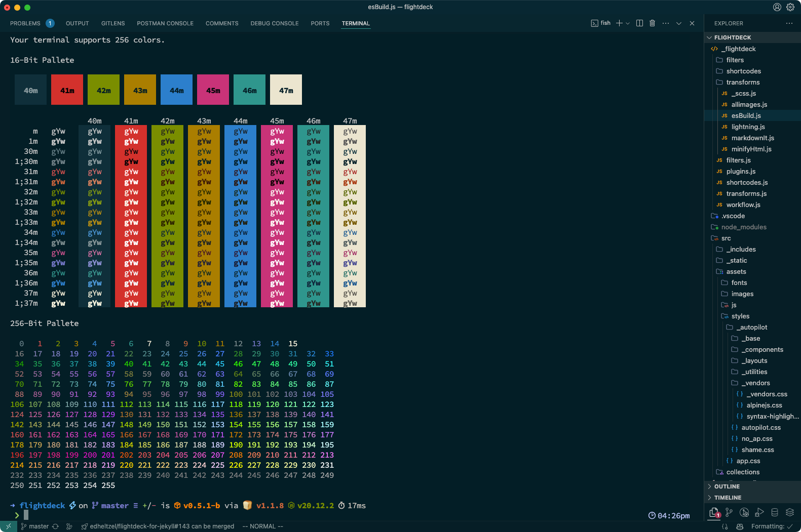The image size is (801, 532).
Task: Open the Explorer view files icon
Action: pos(714,513)
